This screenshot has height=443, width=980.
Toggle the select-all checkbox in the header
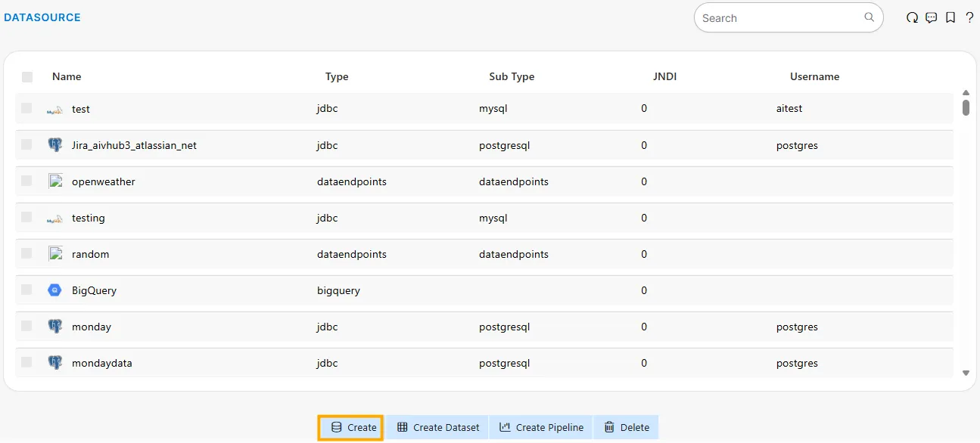click(27, 76)
